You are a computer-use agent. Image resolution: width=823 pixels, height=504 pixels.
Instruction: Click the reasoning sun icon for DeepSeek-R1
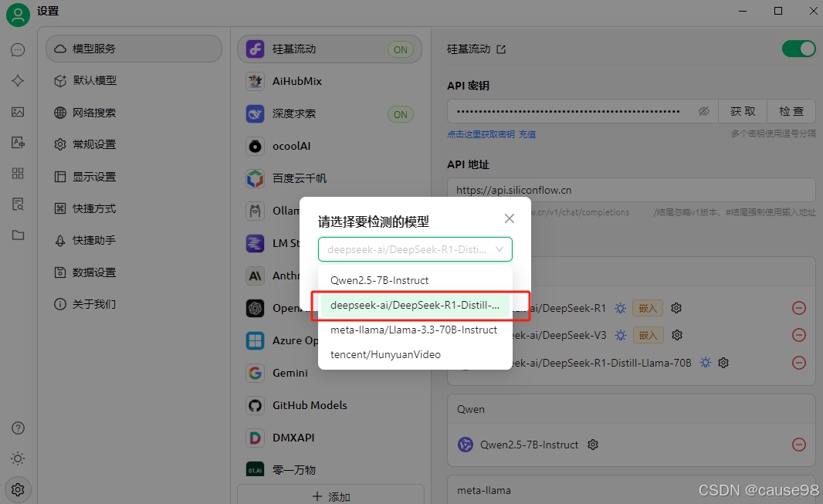click(621, 309)
